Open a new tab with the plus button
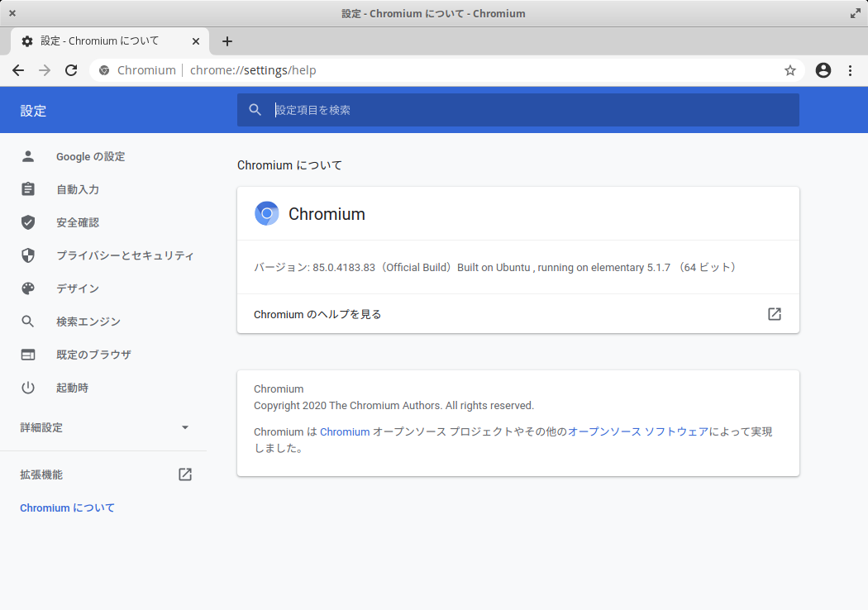The height and width of the screenshot is (610, 868). pyautogui.click(x=227, y=41)
